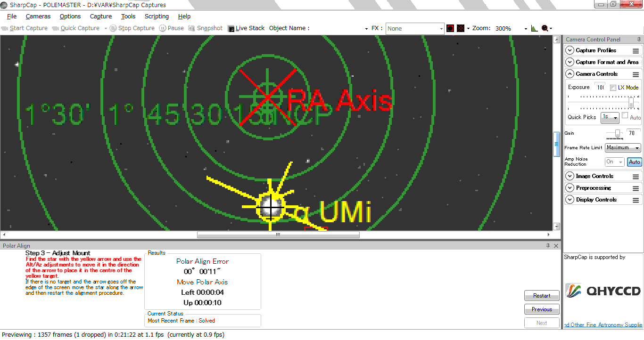Viewport: 644px width, 340px height.
Task: Expand Capture Format and Area section
Action: coord(570,62)
